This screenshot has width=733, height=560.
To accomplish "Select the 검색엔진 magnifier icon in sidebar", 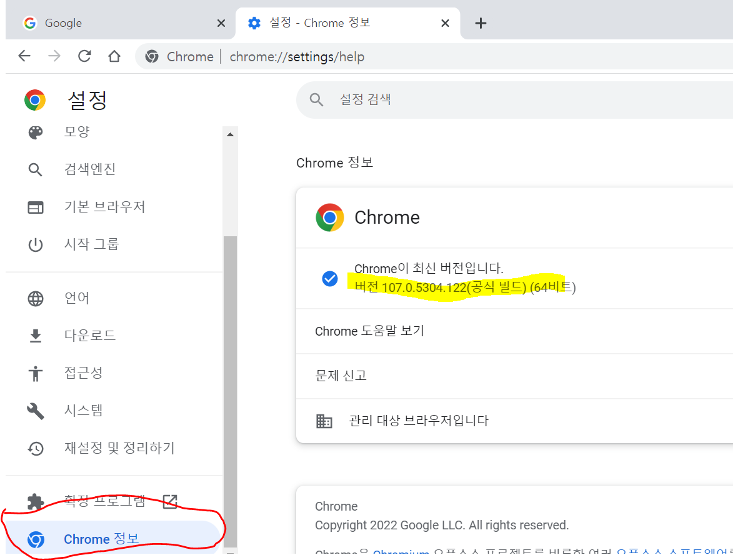I will coord(36,169).
